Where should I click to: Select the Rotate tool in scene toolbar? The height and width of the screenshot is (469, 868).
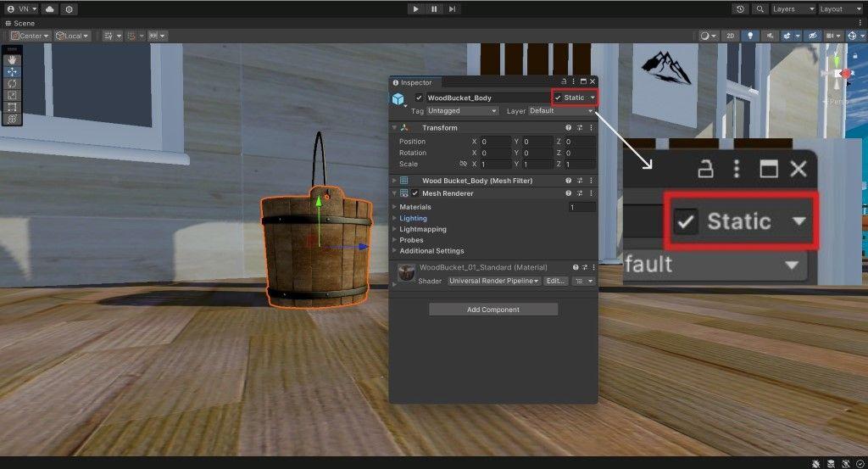[x=12, y=84]
